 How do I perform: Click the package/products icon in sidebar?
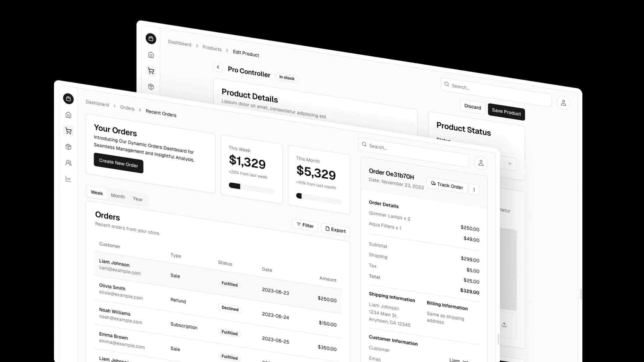point(68,147)
